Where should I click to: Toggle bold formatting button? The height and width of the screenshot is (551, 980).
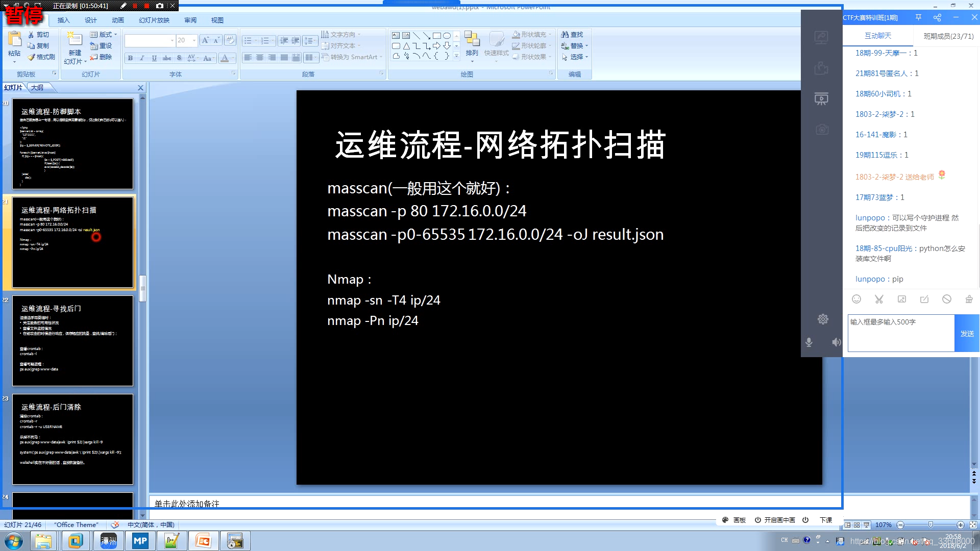click(x=130, y=58)
